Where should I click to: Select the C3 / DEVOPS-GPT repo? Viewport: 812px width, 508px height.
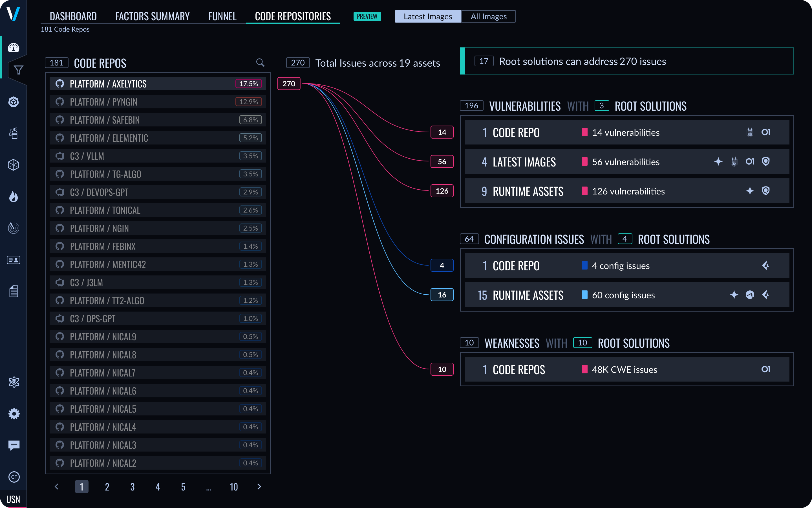click(158, 192)
